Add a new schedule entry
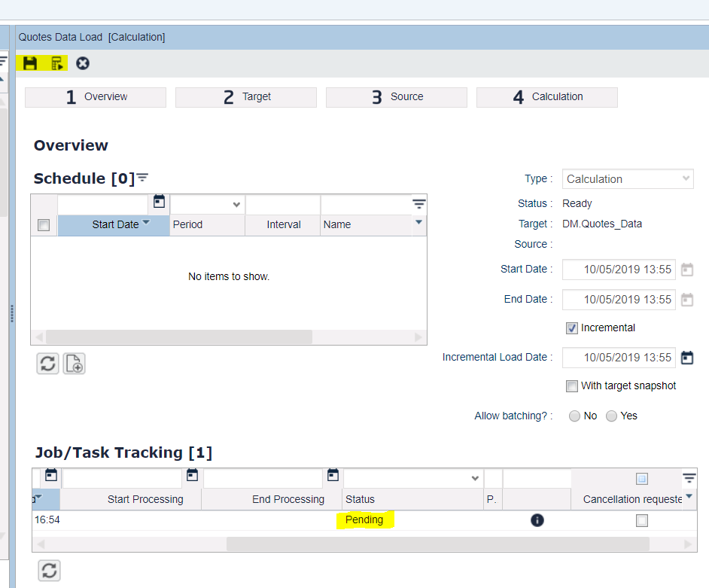Viewport: 709px width, 588px height. click(x=74, y=364)
